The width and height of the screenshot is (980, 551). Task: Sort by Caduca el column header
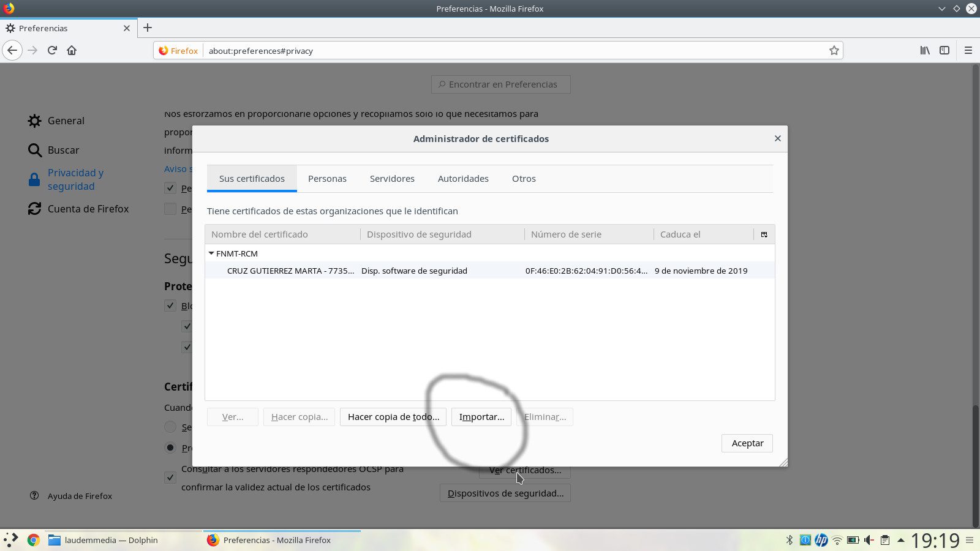704,234
